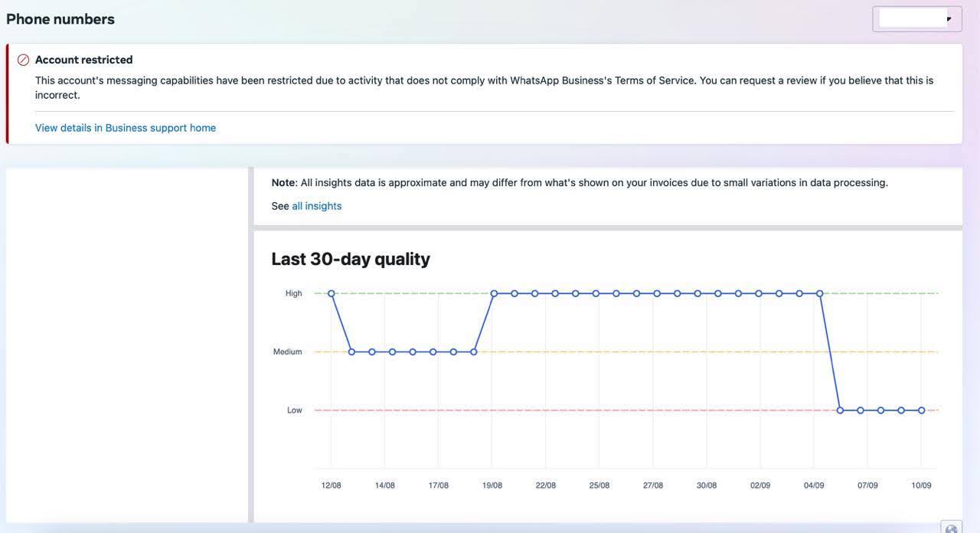Click the Account restricted alert title
This screenshot has width=980, height=533.
pos(84,60)
